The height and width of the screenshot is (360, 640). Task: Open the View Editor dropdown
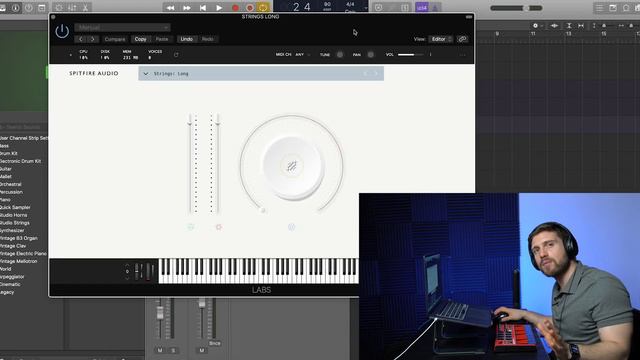click(441, 39)
